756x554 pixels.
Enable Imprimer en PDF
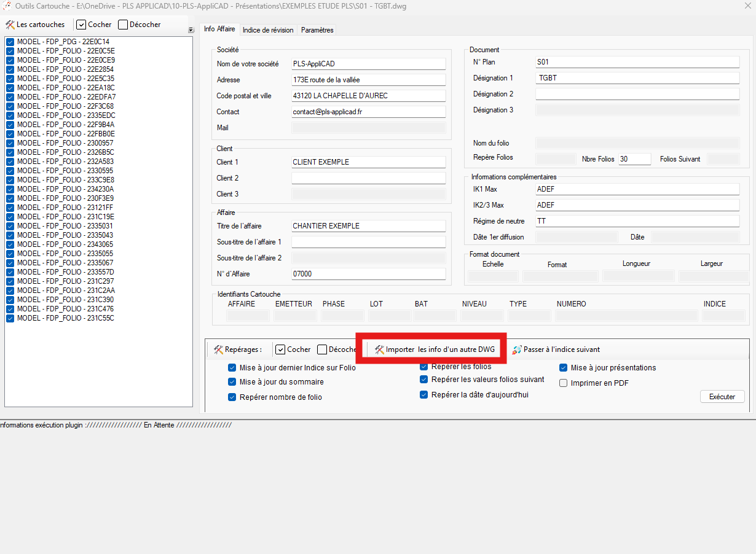pos(563,383)
